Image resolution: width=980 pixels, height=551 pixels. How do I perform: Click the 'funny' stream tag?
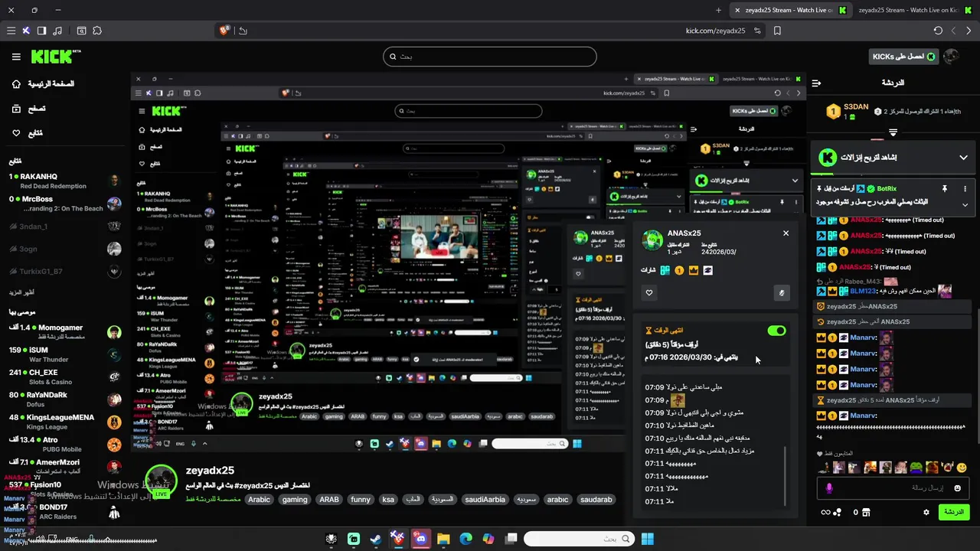(x=360, y=500)
